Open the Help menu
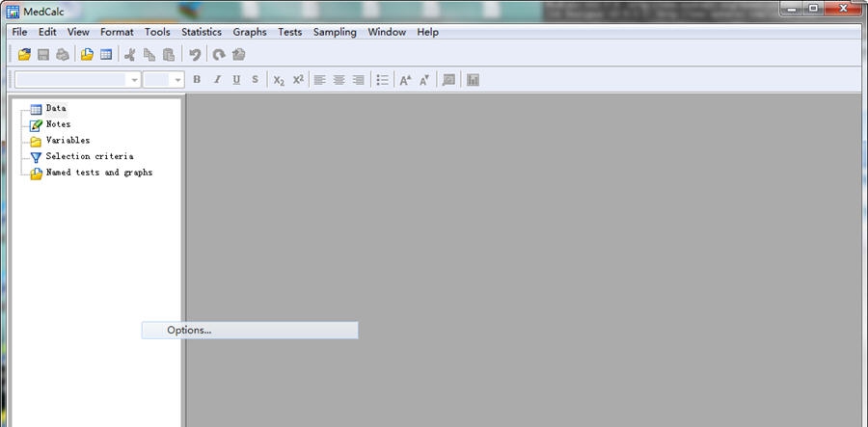The image size is (868, 427). click(428, 32)
